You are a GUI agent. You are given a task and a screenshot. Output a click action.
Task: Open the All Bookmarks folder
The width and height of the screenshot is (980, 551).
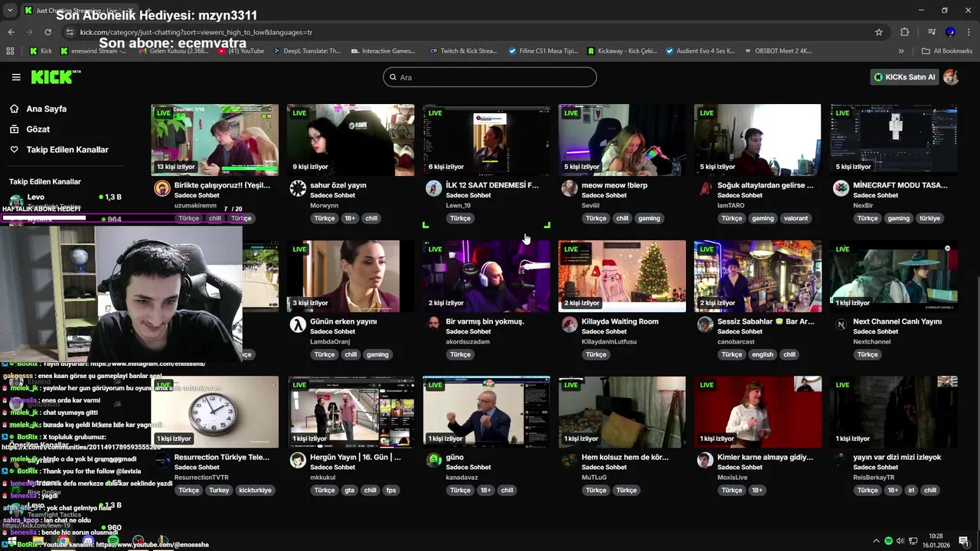[947, 51]
